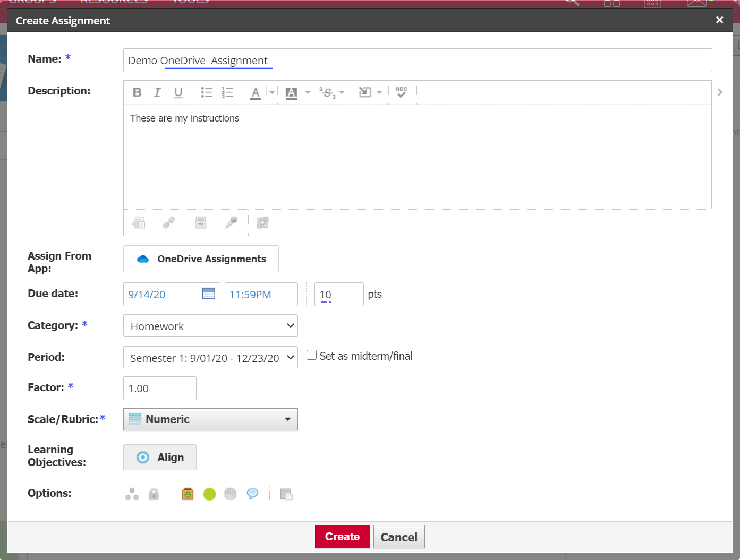Toggle the lock option icon
Viewport: 740px width, 560px height.
tap(154, 494)
